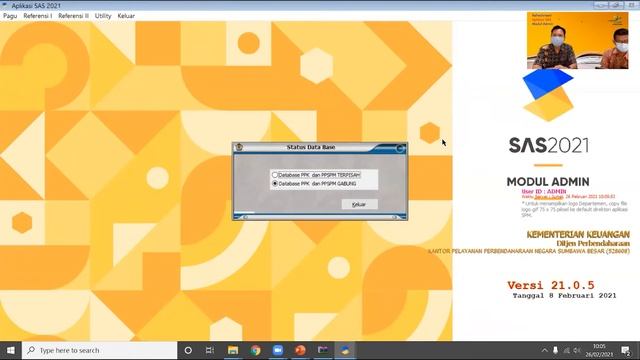The width and height of the screenshot is (640, 360).
Task: Click the Type here to search box
Action: click(x=100, y=350)
